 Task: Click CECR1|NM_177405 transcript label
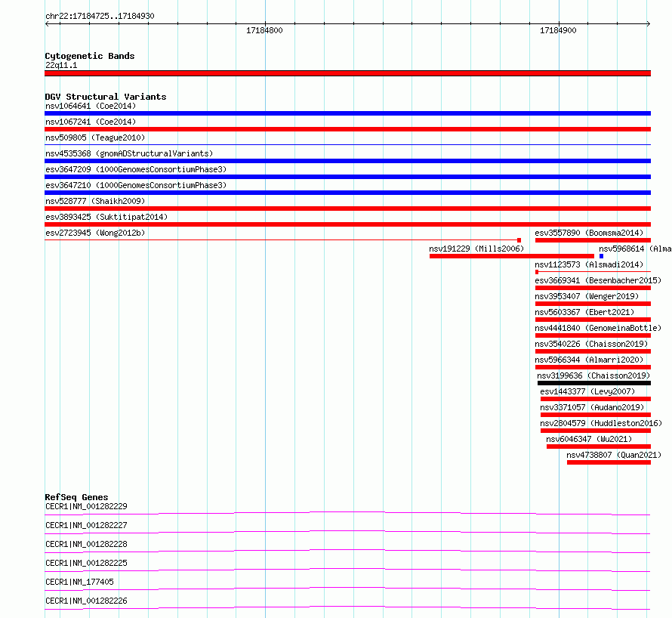coord(79,582)
